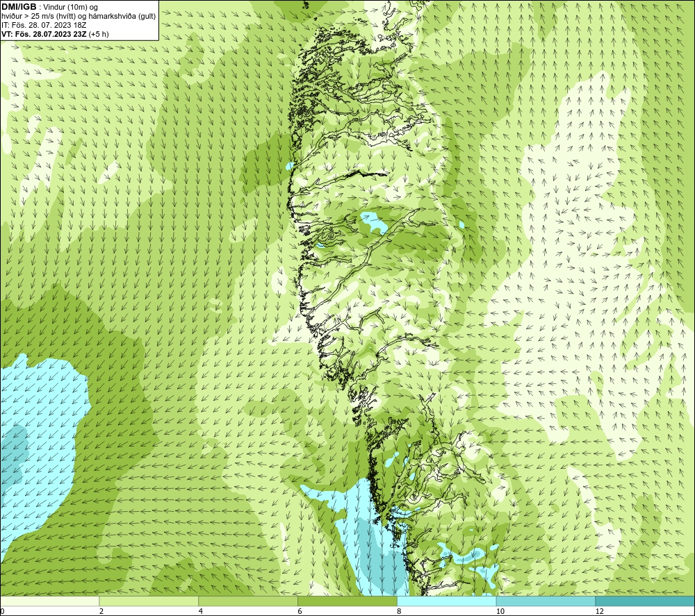Image resolution: width=695 pixels, height=616 pixels.
Task: Click the '4' label on the wind scale
Action: pos(201,611)
